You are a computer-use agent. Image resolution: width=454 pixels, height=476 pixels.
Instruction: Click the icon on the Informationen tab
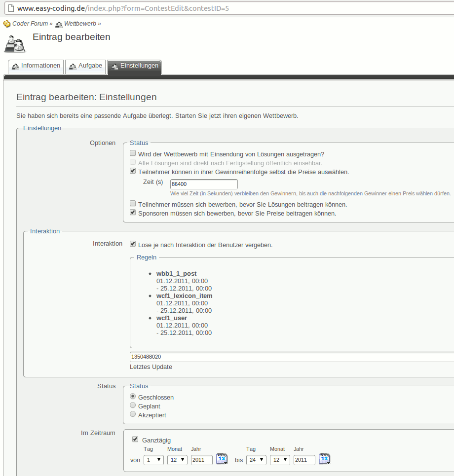point(15,66)
